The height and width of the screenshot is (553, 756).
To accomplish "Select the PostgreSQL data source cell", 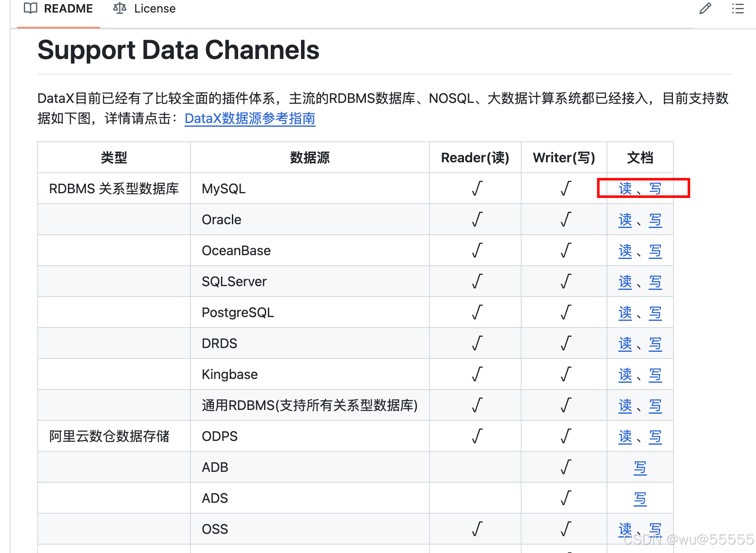I will (310, 312).
